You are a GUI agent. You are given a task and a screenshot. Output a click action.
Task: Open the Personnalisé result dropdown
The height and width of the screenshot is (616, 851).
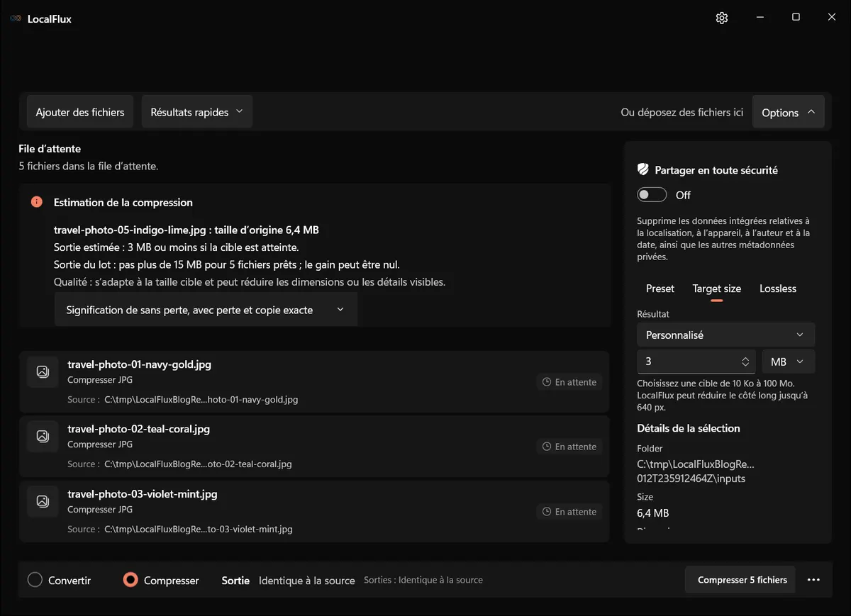tap(726, 335)
